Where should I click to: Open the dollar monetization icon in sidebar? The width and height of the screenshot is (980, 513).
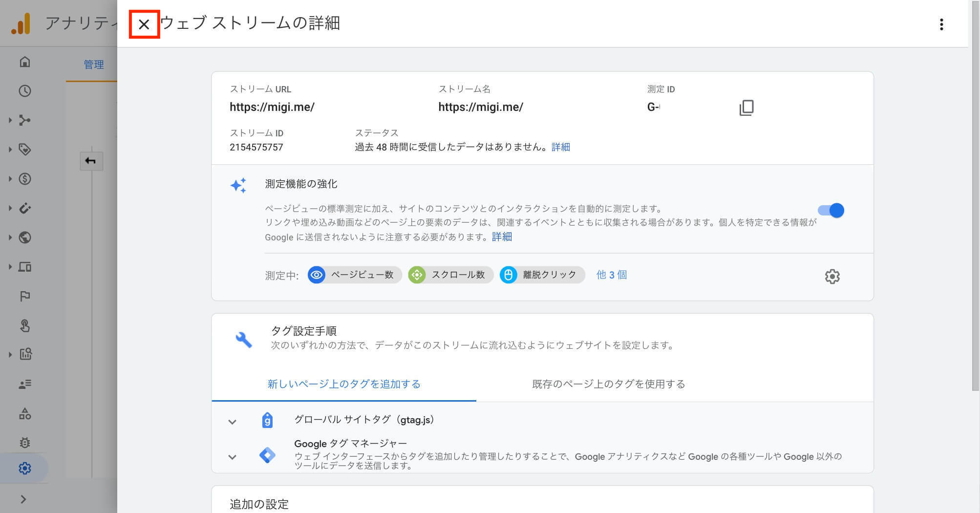(x=24, y=179)
